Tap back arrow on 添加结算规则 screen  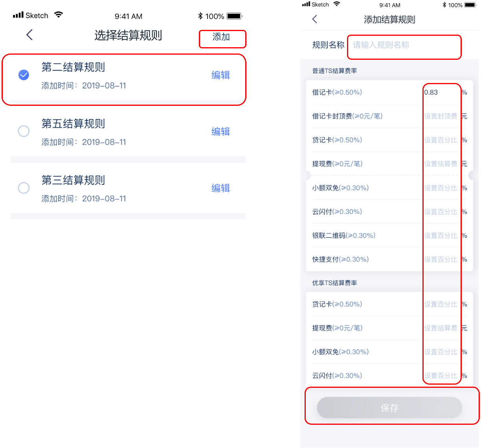click(314, 19)
